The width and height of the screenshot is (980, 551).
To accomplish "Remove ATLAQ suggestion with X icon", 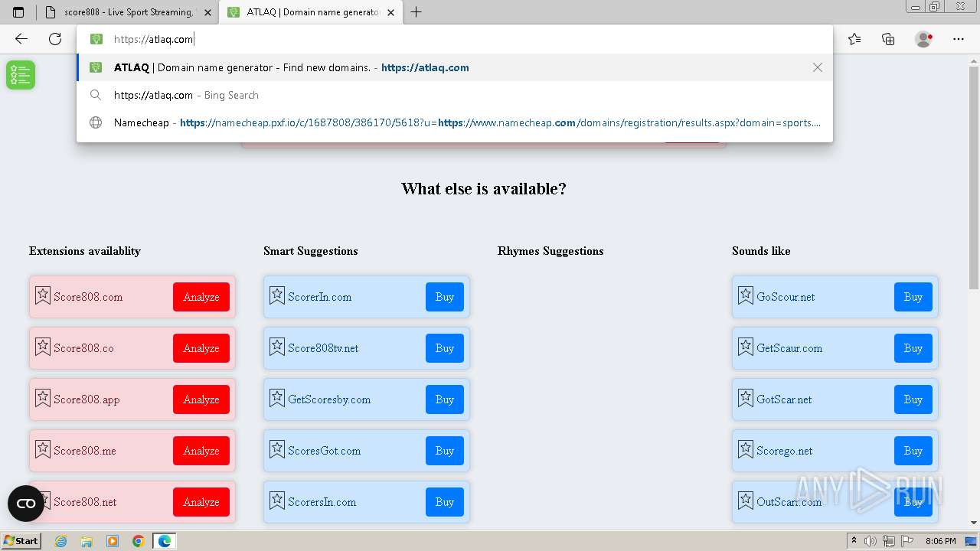I will [818, 67].
